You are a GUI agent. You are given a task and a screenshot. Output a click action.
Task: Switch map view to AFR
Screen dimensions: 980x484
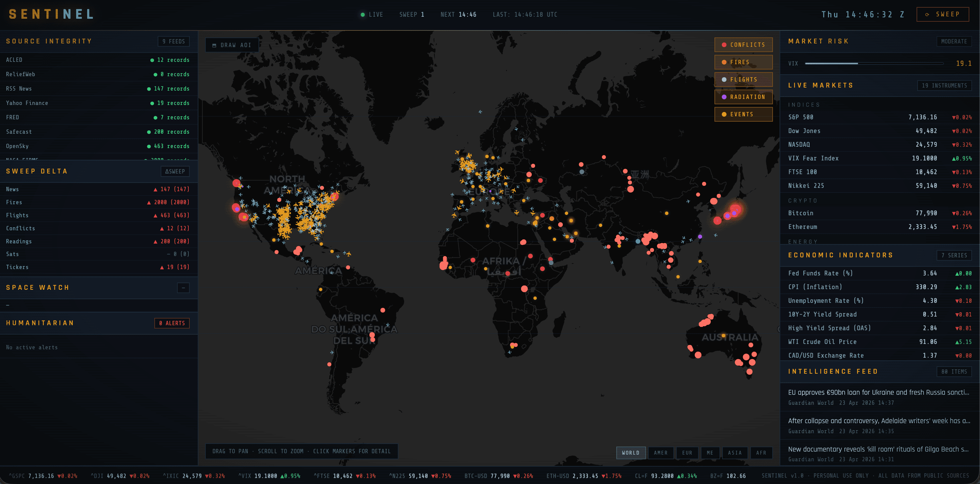tap(761, 453)
